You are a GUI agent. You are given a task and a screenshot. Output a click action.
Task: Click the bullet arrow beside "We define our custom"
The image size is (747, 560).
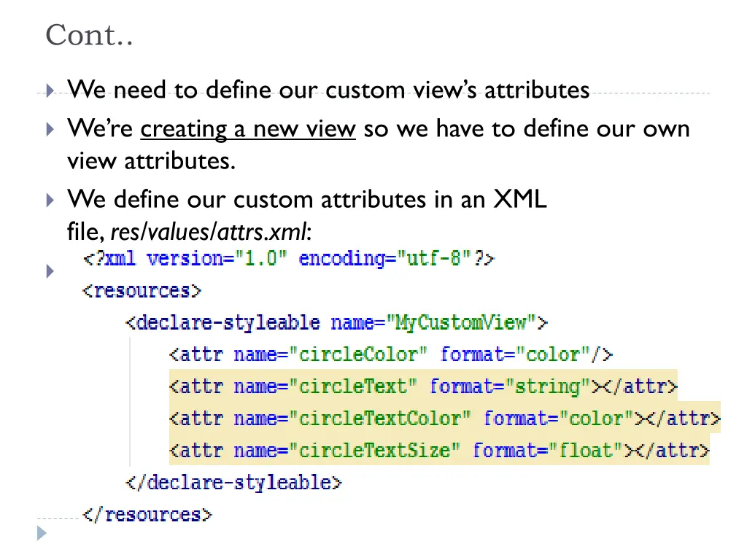pos(50,200)
